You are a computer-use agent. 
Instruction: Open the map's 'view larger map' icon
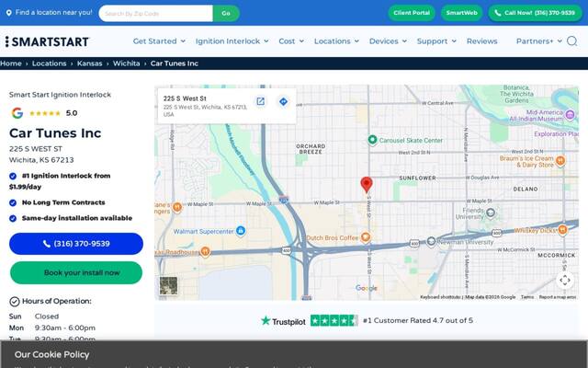pos(260,101)
